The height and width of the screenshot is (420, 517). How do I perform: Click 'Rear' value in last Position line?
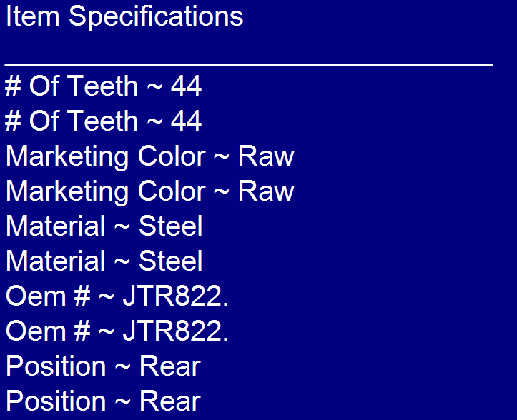[x=170, y=401]
